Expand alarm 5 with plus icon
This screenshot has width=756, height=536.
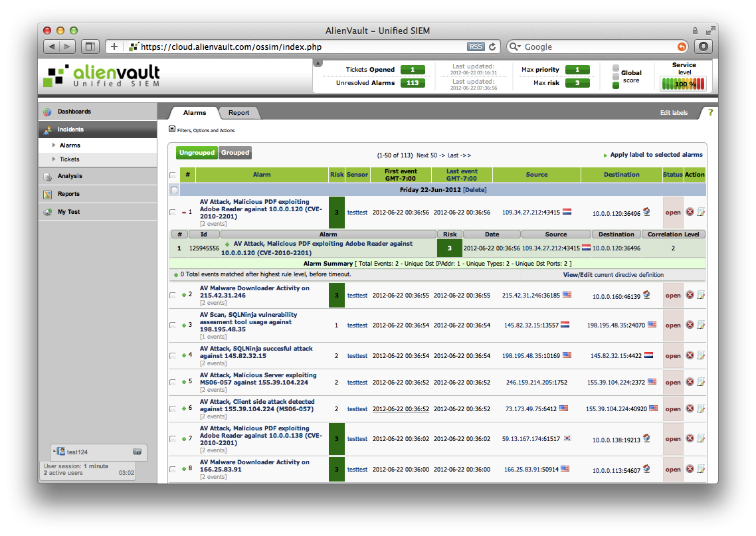184,382
